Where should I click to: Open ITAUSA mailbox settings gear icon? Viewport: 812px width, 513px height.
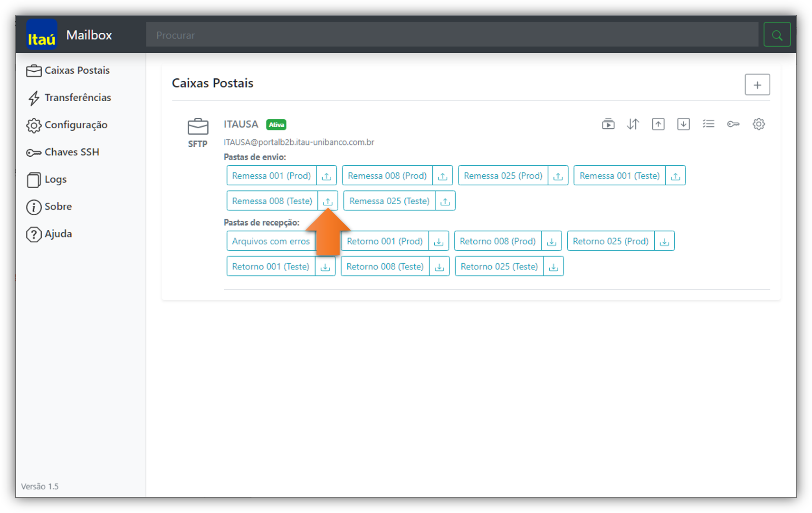pyautogui.click(x=759, y=124)
